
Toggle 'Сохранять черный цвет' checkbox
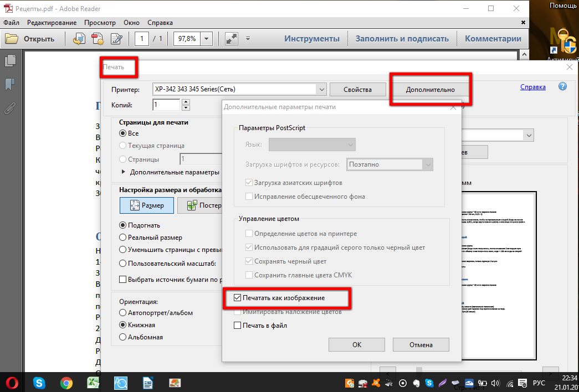point(249,261)
